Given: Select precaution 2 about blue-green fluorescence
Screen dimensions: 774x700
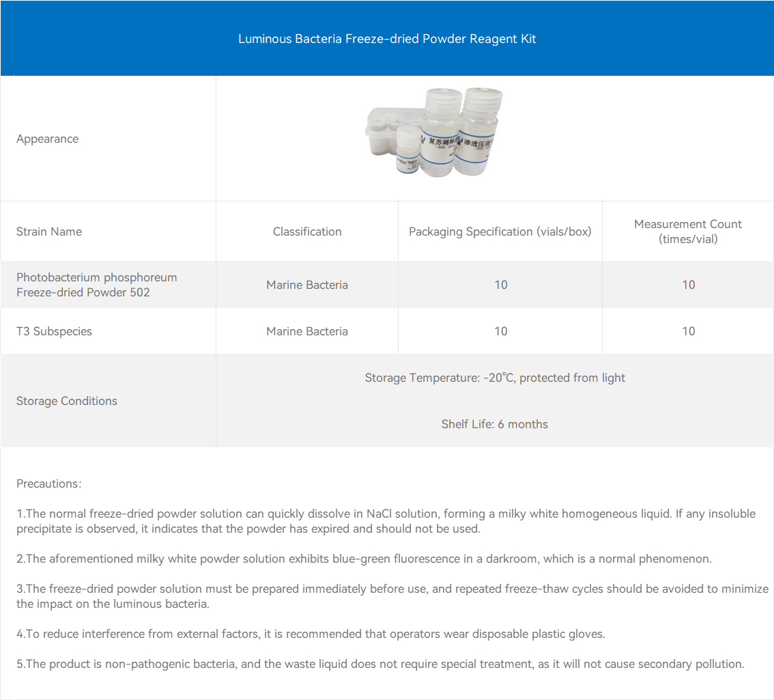Looking at the screenshot, I should click(x=364, y=559).
